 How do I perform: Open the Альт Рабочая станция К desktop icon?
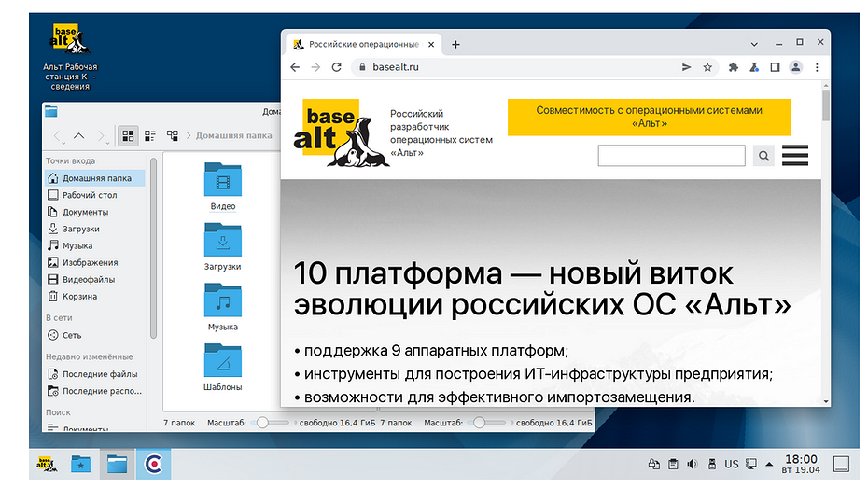tap(70, 57)
